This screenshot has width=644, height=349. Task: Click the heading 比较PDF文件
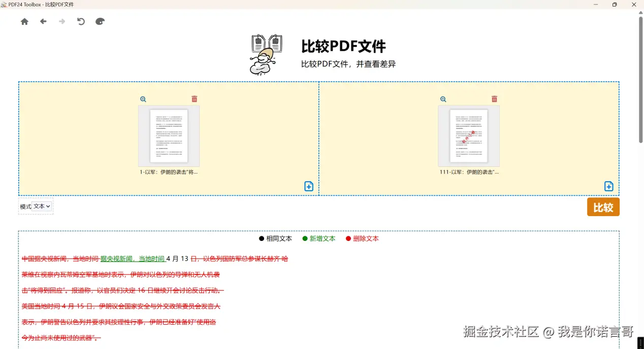pos(343,47)
